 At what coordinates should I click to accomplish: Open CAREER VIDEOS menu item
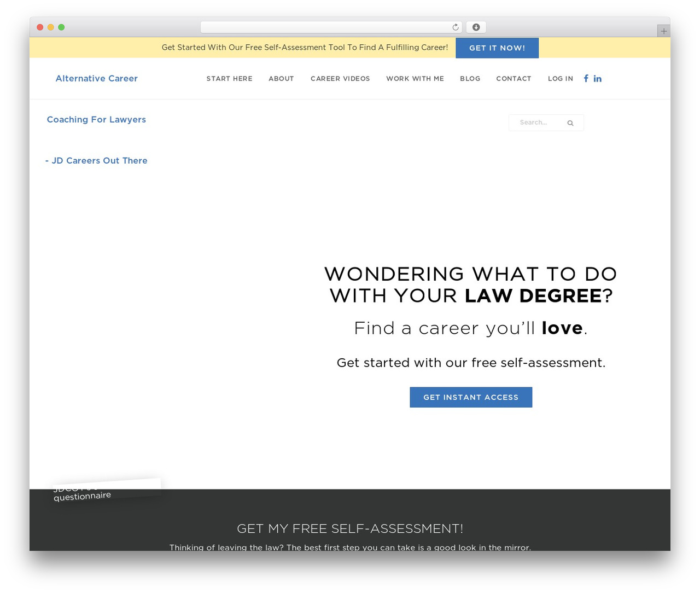[x=340, y=79]
